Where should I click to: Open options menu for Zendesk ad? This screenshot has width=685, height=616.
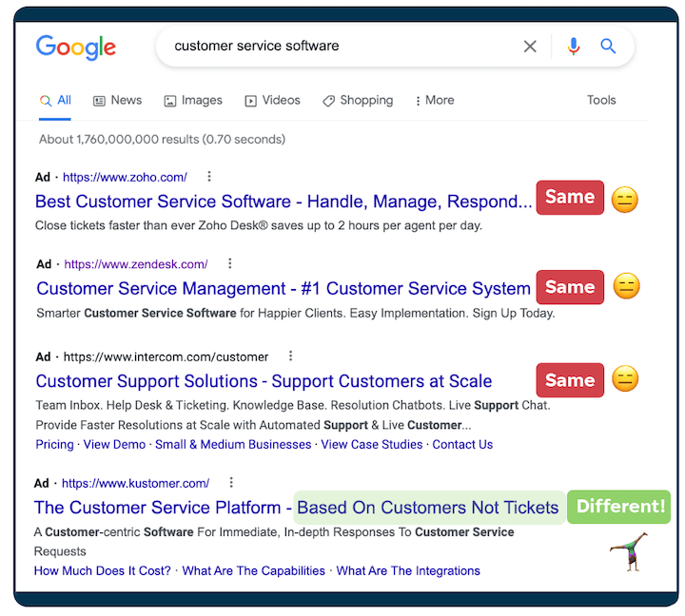(230, 263)
